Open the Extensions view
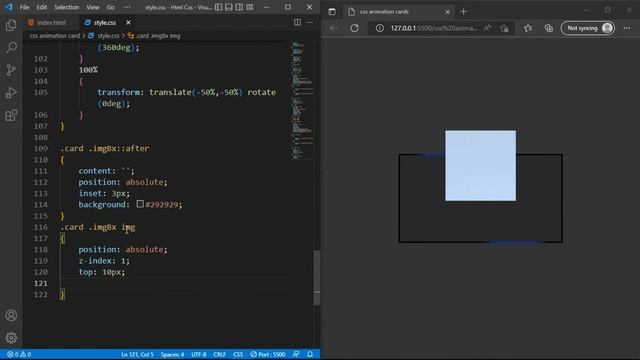The width and height of the screenshot is (640, 360). 11,115
